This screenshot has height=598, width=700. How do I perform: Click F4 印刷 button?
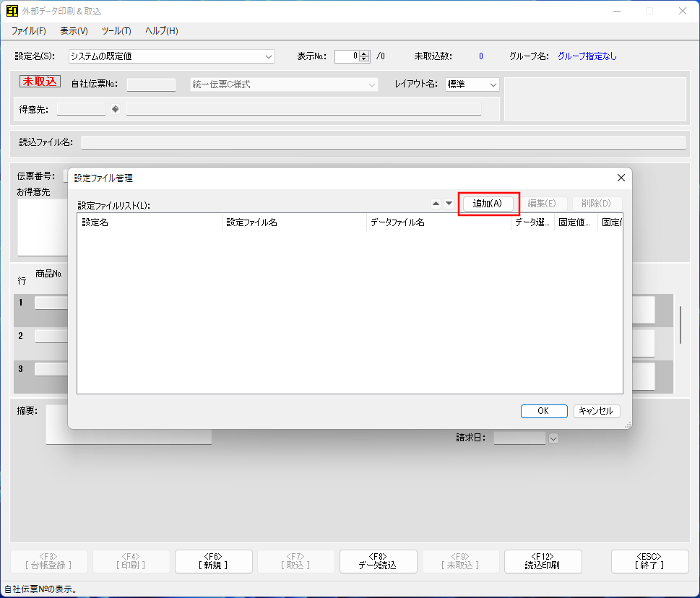[x=131, y=561]
